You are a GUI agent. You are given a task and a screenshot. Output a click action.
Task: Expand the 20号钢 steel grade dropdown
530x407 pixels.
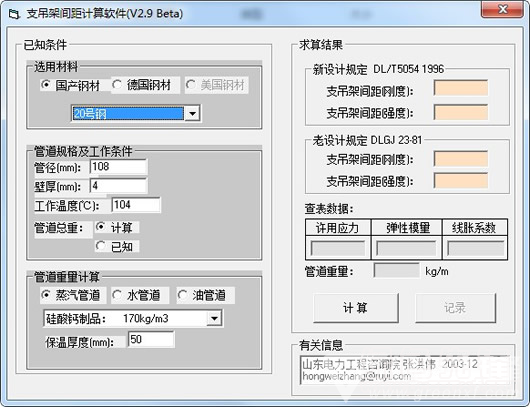click(192, 113)
